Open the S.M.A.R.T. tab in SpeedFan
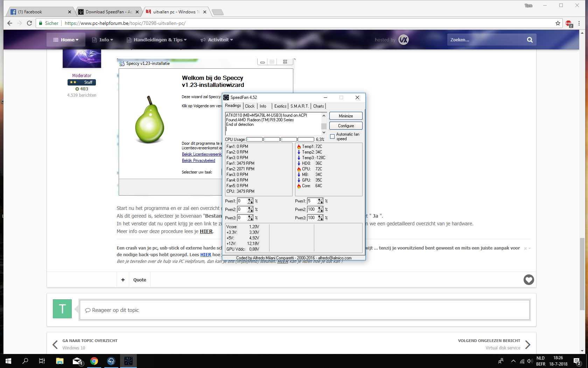This screenshot has width=588, height=368. (x=300, y=106)
